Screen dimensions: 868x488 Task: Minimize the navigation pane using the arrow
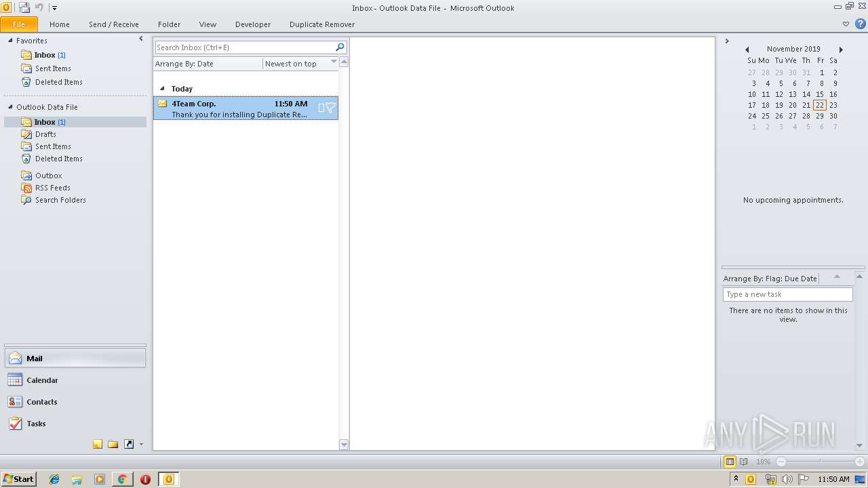(141, 39)
